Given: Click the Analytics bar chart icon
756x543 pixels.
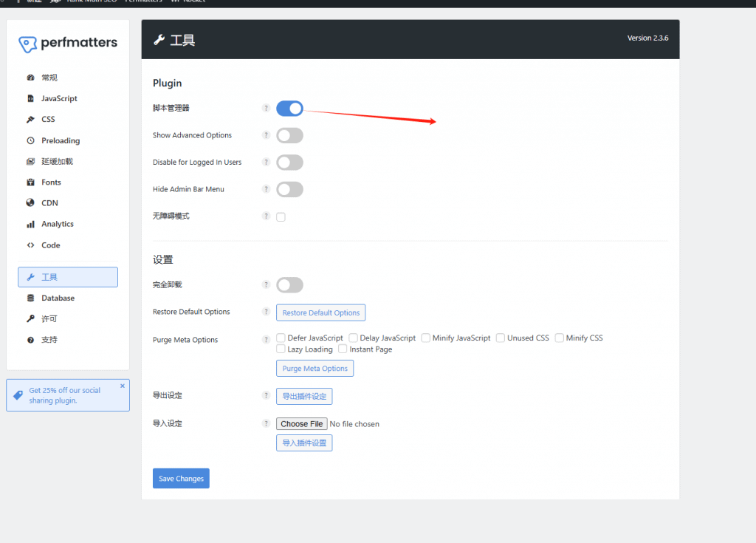Looking at the screenshot, I should 30,224.
